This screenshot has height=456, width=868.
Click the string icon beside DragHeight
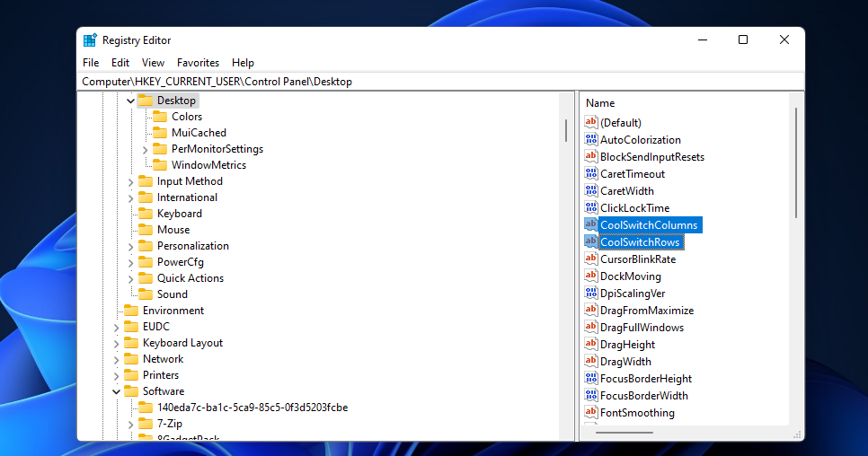(x=590, y=345)
